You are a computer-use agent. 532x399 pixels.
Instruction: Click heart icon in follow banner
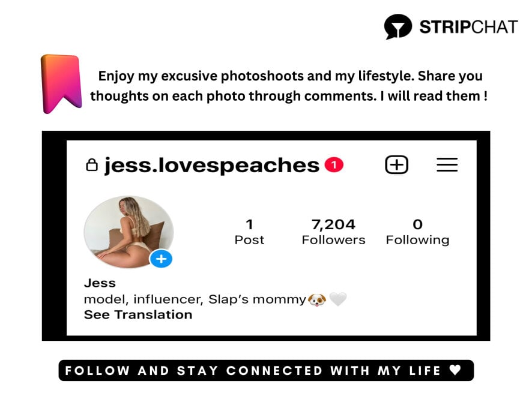[455, 370]
